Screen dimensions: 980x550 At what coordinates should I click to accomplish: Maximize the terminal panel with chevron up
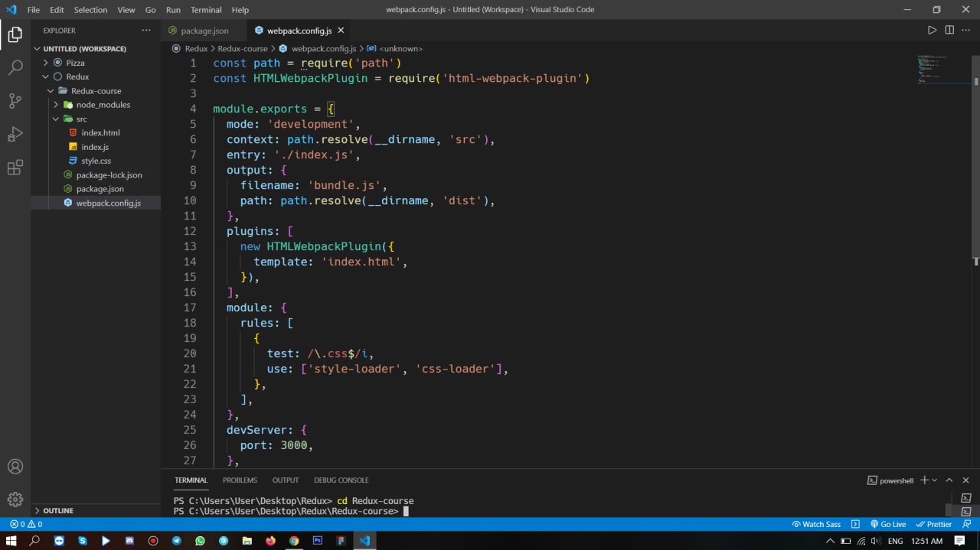(x=949, y=480)
